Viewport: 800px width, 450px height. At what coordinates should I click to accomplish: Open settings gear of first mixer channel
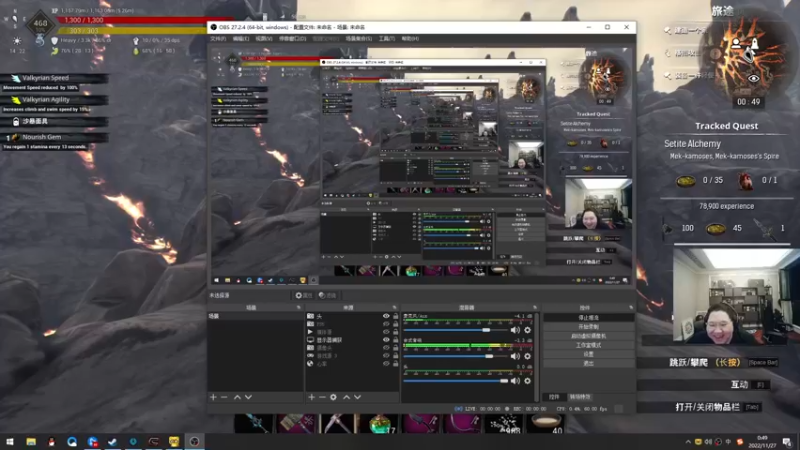[x=528, y=330]
